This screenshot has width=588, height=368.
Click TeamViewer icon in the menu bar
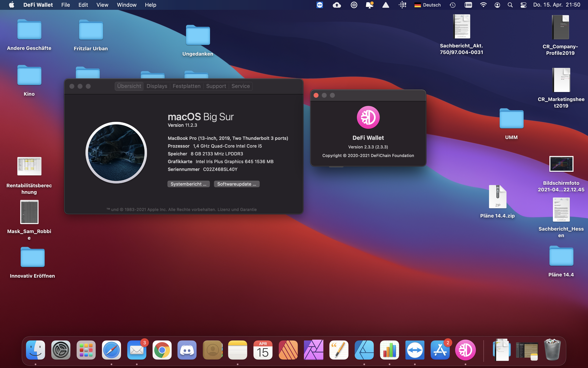[x=320, y=5]
